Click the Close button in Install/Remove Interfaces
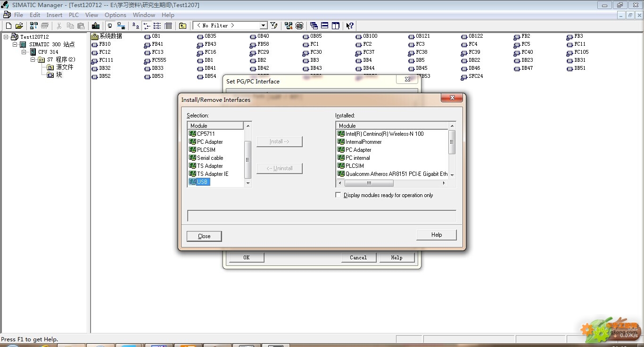 pos(204,236)
